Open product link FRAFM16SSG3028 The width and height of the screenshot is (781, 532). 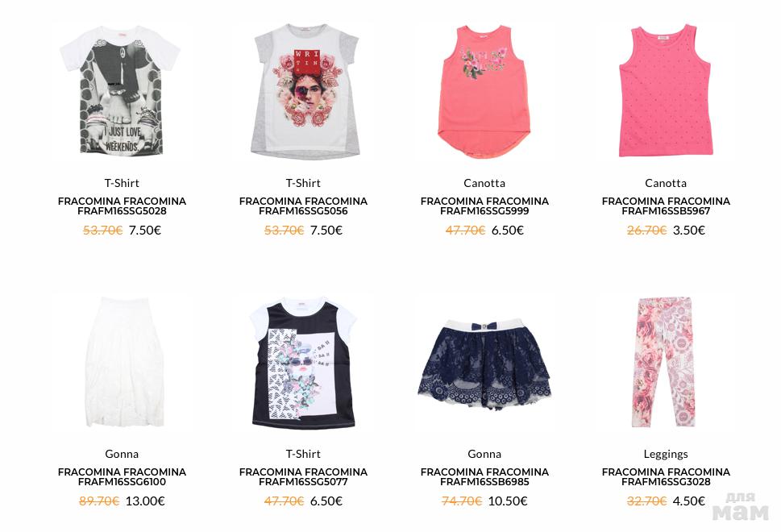point(666,476)
